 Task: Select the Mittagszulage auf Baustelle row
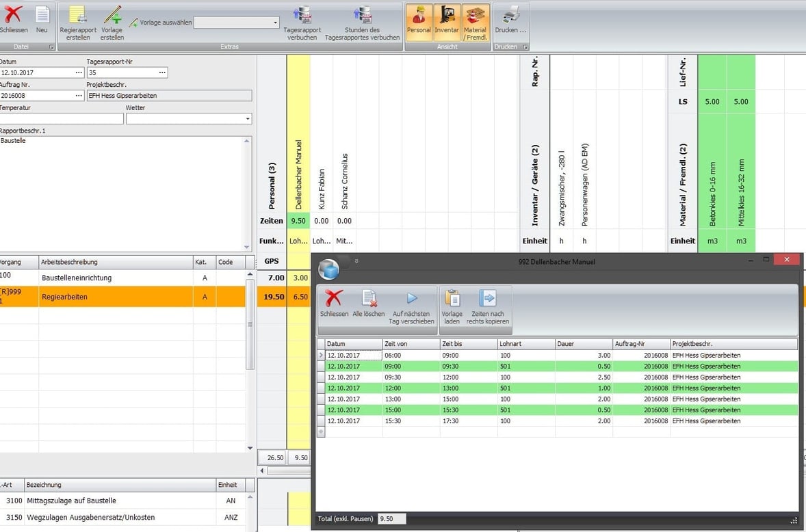pos(122,501)
